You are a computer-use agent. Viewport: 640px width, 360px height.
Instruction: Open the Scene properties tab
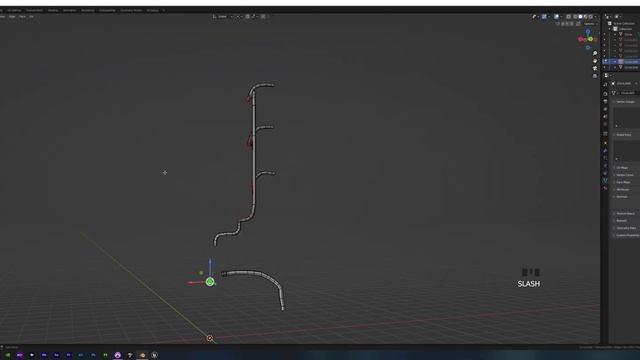coord(605,117)
